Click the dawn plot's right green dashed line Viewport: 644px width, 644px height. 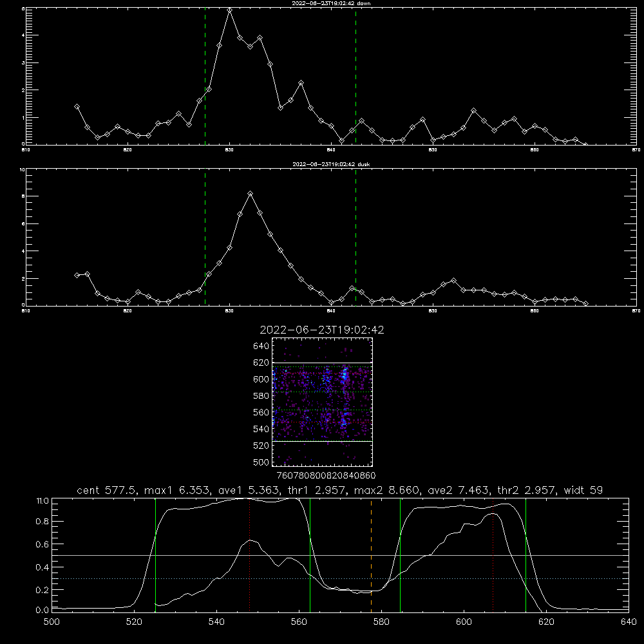tap(355, 76)
